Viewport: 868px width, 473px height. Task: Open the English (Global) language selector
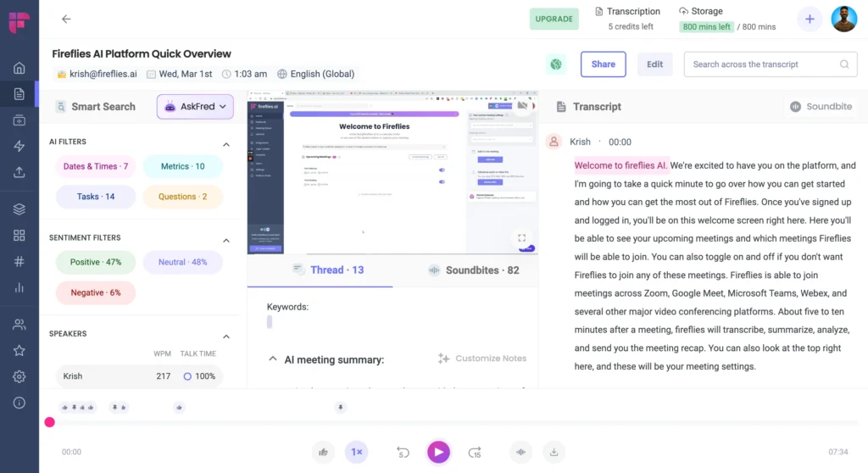[x=316, y=74]
